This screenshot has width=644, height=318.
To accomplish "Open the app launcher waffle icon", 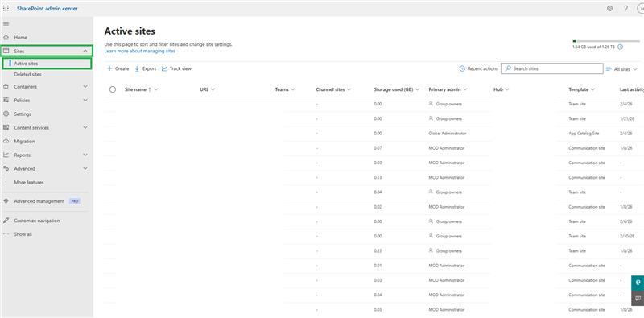I will tap(6, 8).
